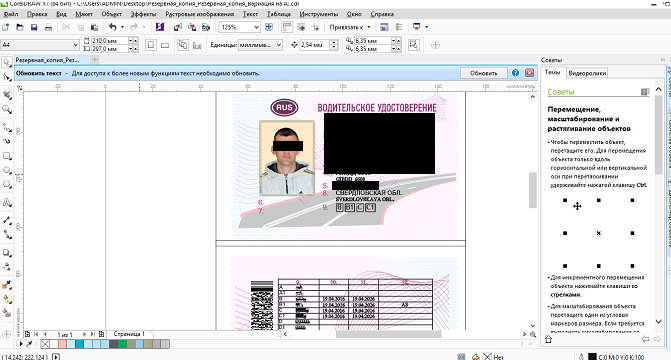
Task: Close the update text notification bar
Action: coord(529,73)
